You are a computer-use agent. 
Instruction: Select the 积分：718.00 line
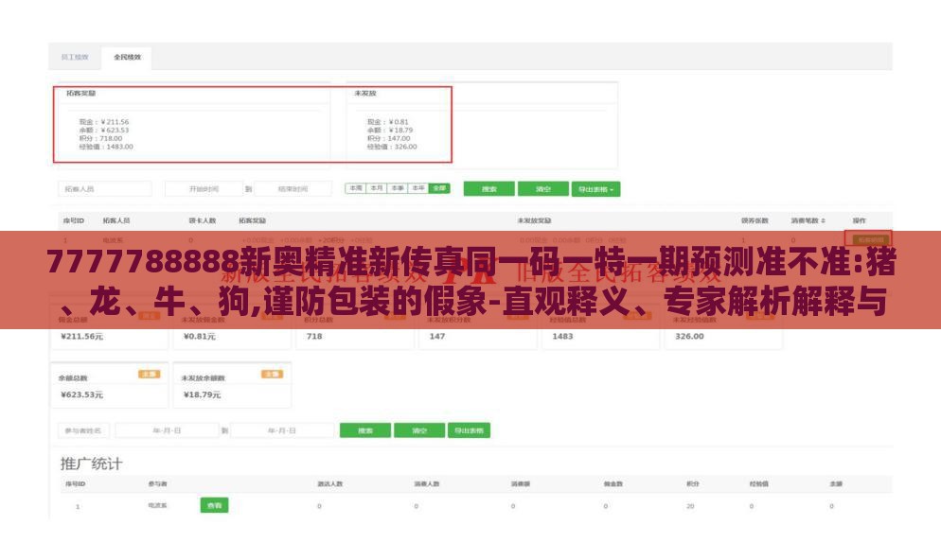tap(100, 138)
